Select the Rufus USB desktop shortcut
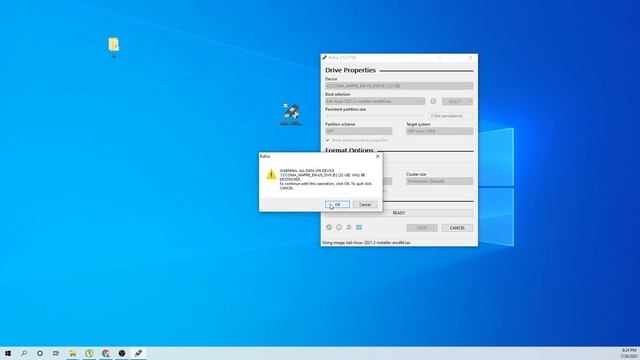 coord(291,115)
